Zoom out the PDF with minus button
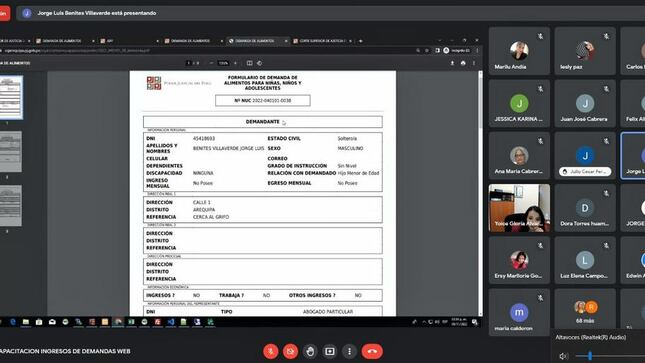This screenshot has height=363, width=645. pos(211,63)
